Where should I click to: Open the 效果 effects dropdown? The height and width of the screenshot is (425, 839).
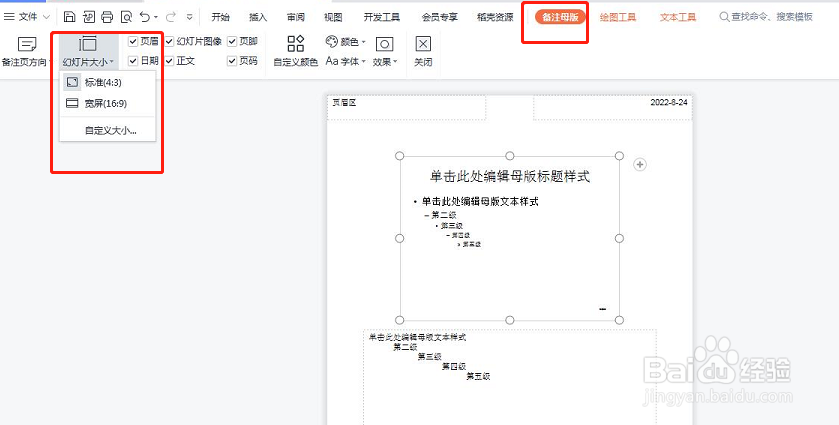point(385,51)
